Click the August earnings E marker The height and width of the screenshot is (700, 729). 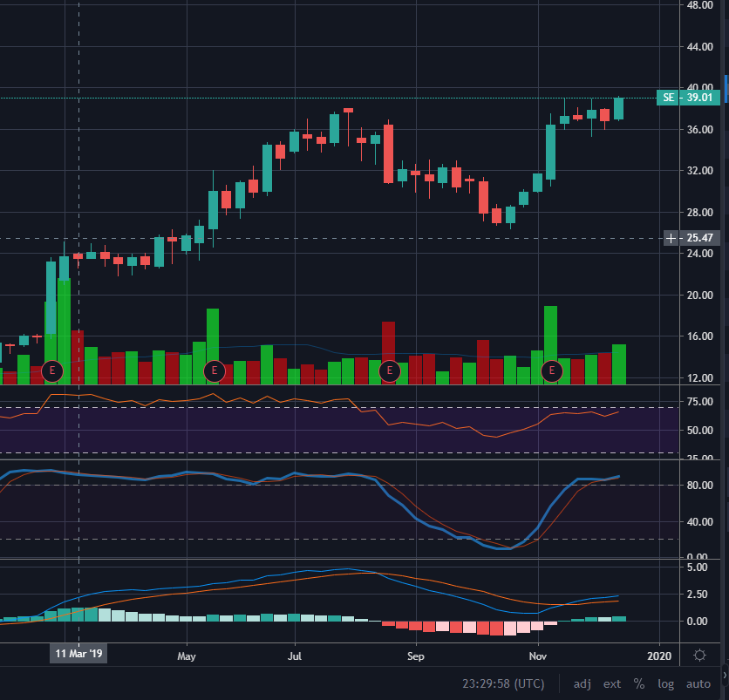(390, 370)
